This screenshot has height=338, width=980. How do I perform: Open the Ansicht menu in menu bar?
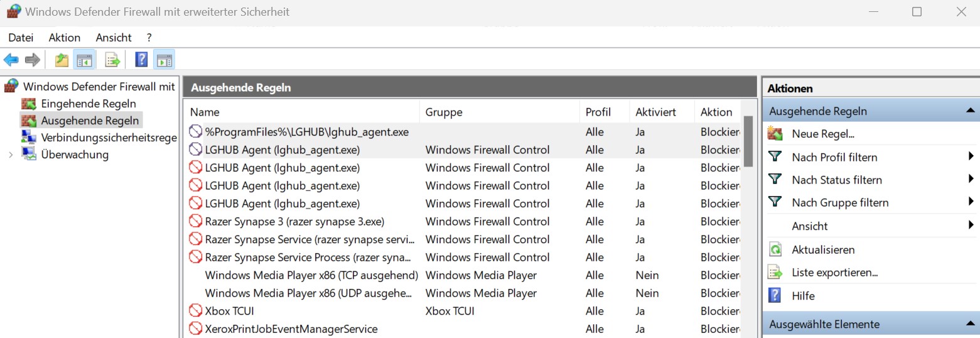point(114,38)
